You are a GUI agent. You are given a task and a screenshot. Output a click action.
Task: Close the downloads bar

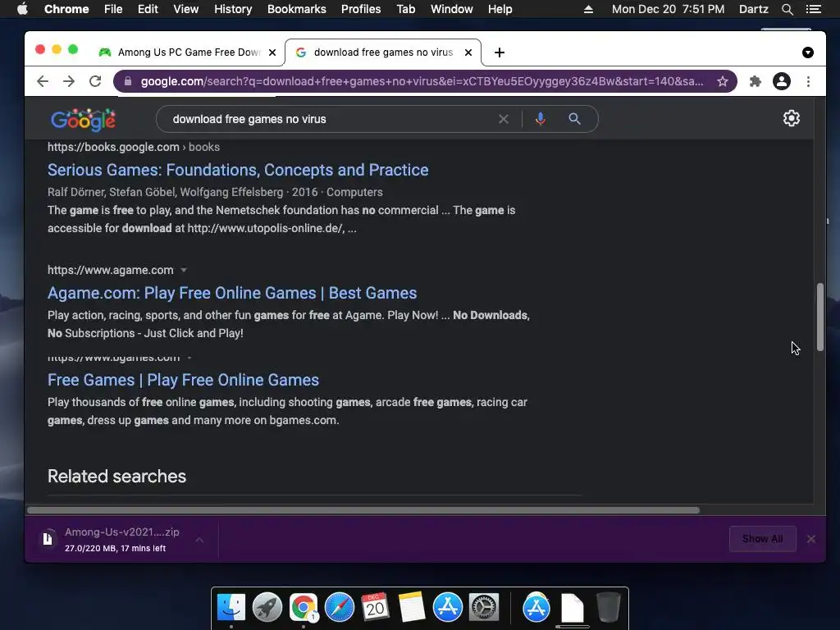(x=811, y=539)
